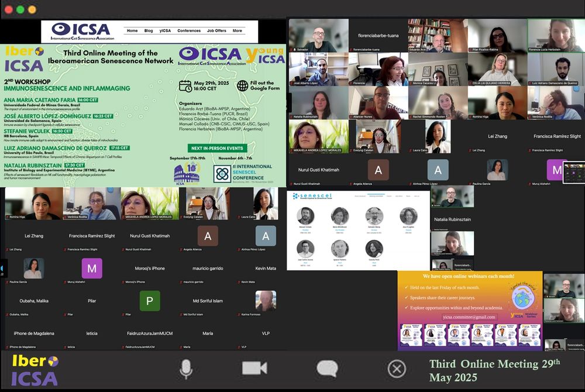This screenshot has width=585, height=392.
Task: Select Alancer Nunes video tile
Action: coord(378,102)
